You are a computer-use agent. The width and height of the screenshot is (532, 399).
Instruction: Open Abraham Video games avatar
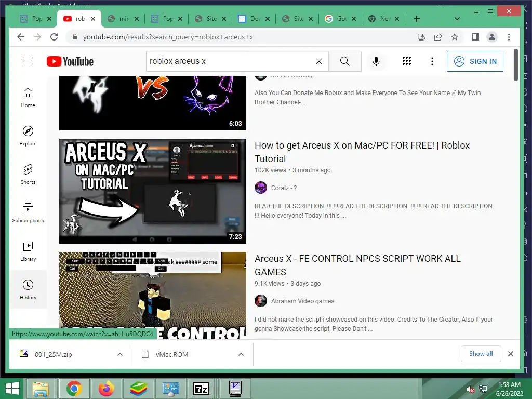pos(261,301)
